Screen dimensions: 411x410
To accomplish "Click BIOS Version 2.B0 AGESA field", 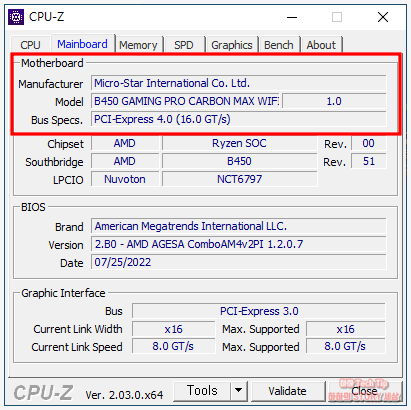I will (239, 244).
